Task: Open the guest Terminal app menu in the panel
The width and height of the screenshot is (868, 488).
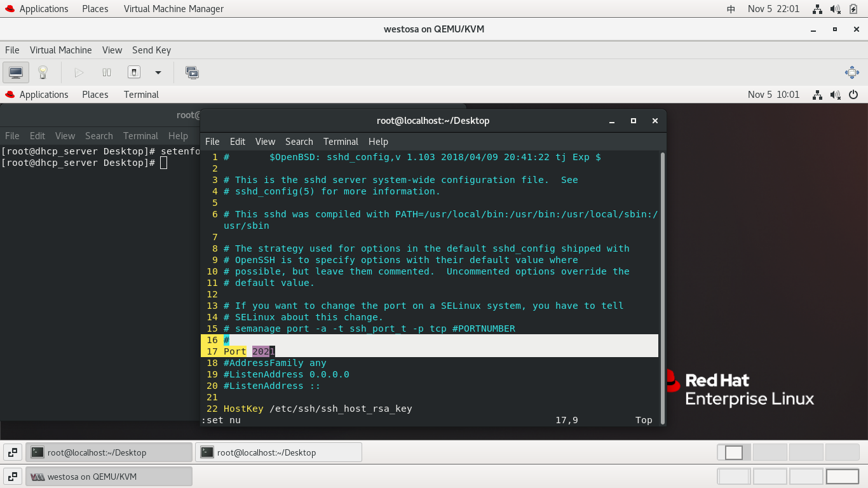Action: click(141, 95)
